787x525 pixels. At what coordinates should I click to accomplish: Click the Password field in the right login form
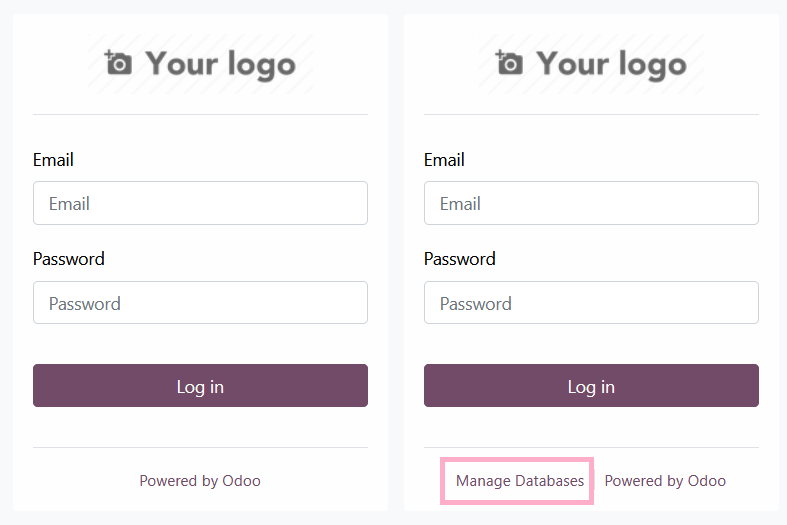[x=591, y=303]
